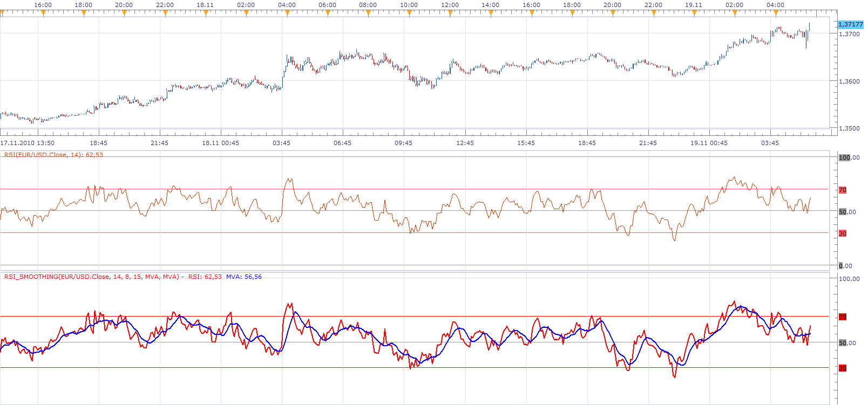Click the 100,00 level in the RSI panel
This screenshot has width=868, height=405.
pos(849,157)
